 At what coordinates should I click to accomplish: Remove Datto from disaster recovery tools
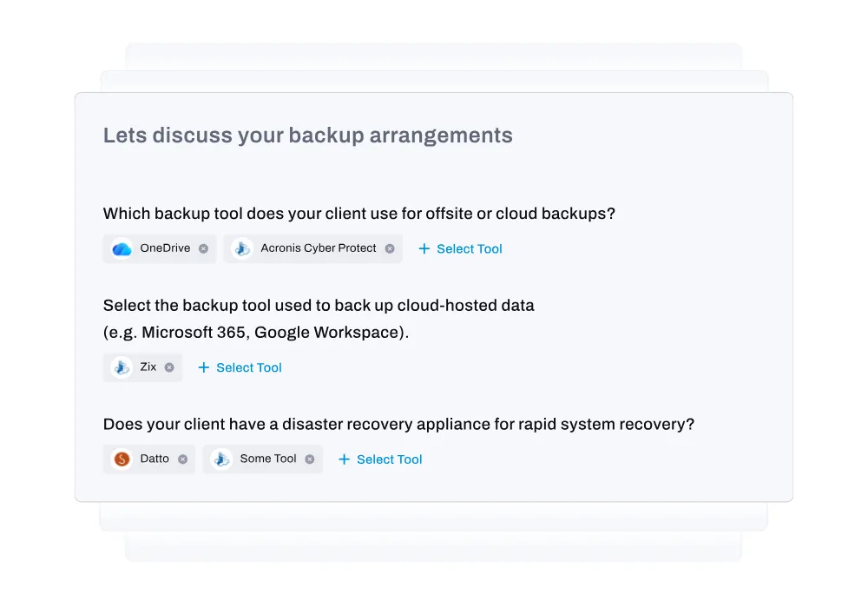pyautogui.click(x=183, y=459)
